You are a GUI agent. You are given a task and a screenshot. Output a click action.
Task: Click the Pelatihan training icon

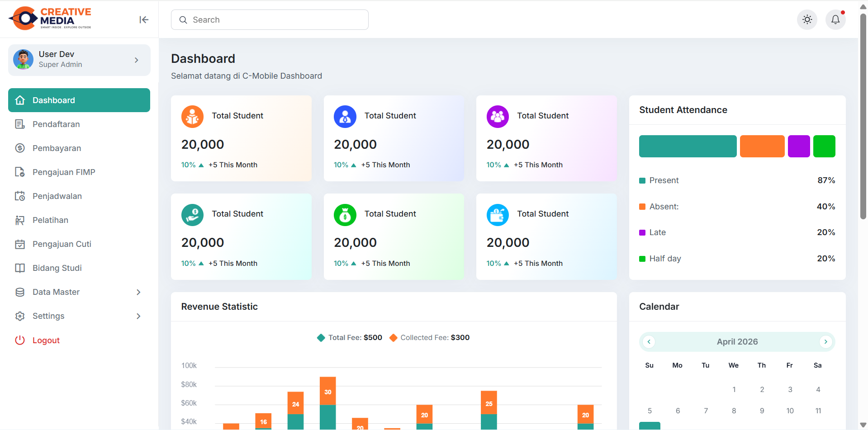tap(20, 220)
